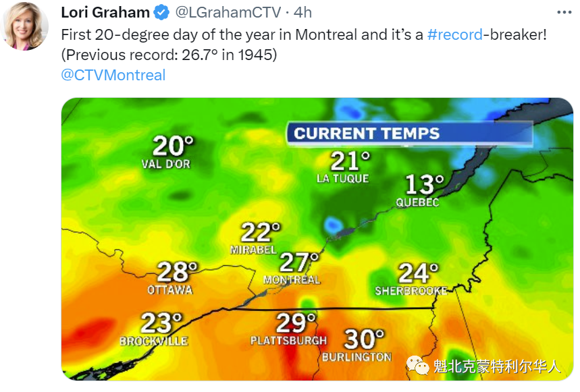Click the Quebec 13° temperature label

[x=421, y=190]
